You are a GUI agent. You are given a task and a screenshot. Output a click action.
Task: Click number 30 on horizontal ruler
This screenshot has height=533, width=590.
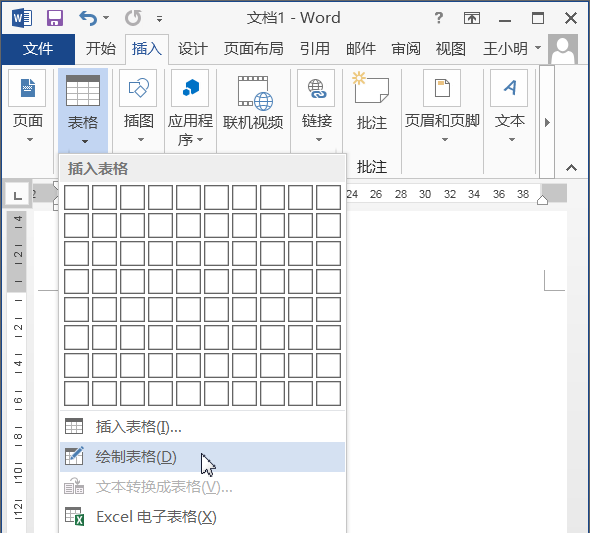coord(425,194)
